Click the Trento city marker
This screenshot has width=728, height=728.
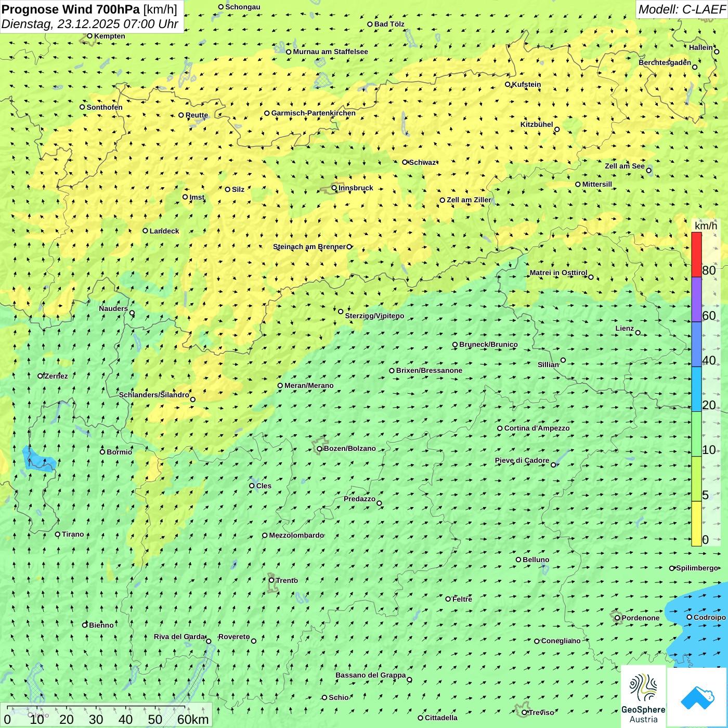tap(271, 580)
